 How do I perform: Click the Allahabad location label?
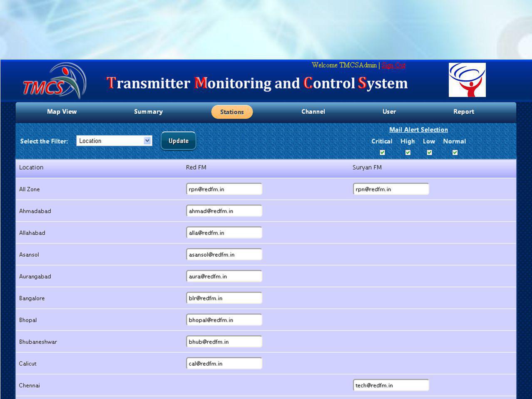click(32, 233)
